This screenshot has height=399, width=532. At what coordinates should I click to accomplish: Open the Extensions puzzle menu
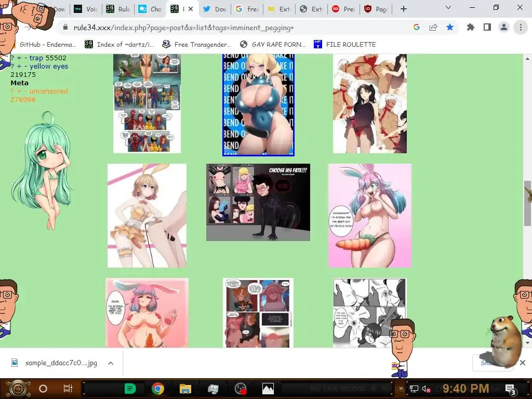click(x=471, y=28)
